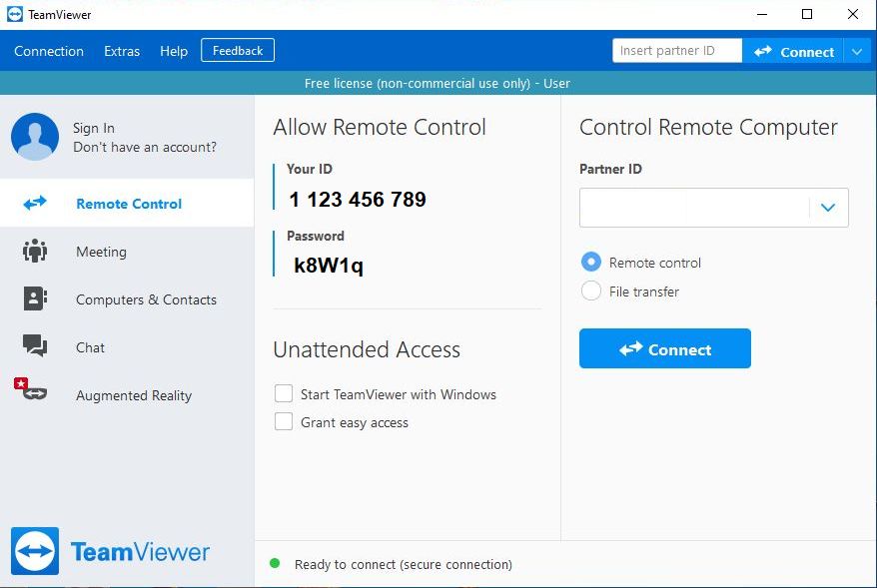Click the user profile avatar icon
This screenshot has width=877, height=588.
click(x=35, y=137)
